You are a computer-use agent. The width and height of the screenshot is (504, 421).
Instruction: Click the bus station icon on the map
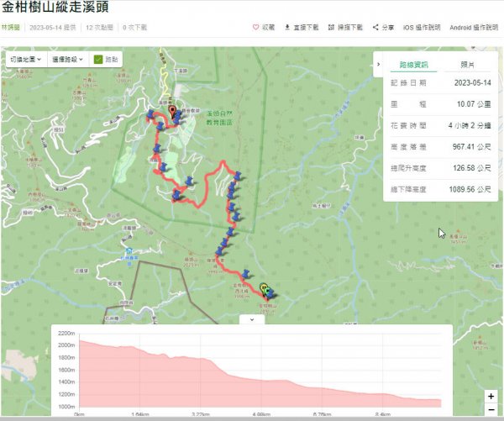point(129,251)
